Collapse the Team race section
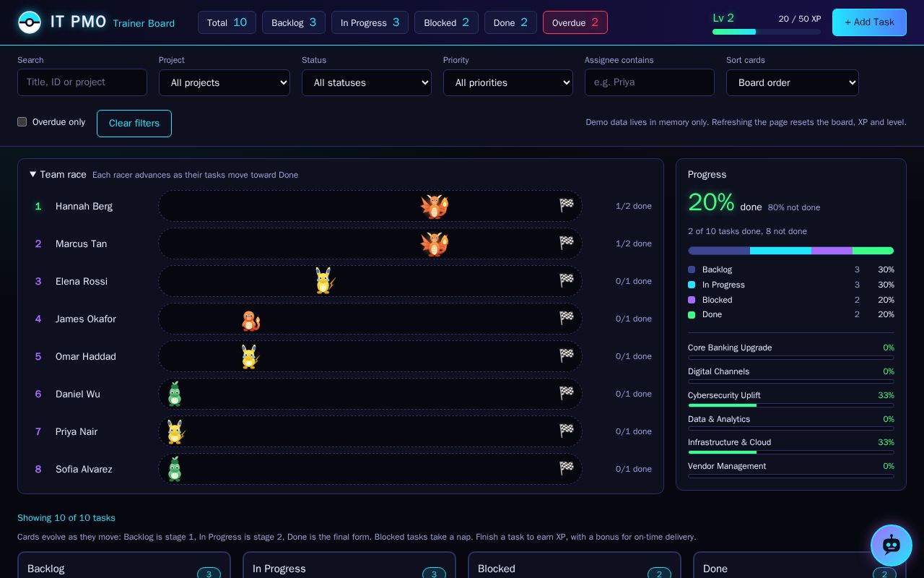Screen dimensions: 924x578 [58, 175]
